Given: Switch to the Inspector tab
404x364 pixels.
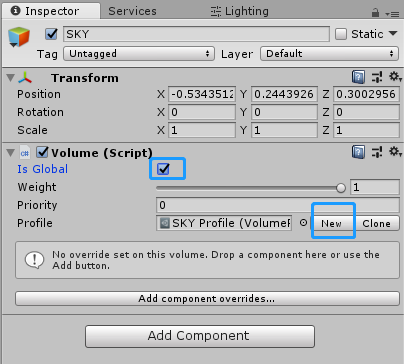Looking at the screenshot, I should [x=51, y=11].
